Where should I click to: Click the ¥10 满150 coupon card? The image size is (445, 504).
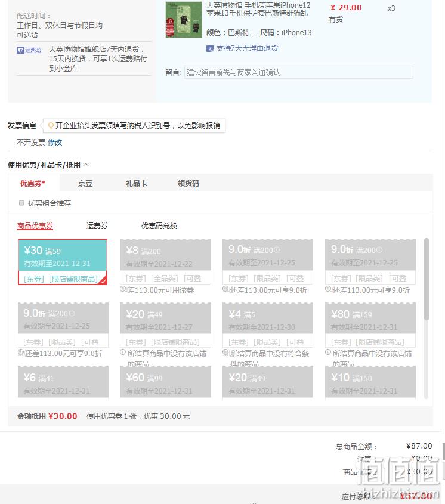[370, 382]
